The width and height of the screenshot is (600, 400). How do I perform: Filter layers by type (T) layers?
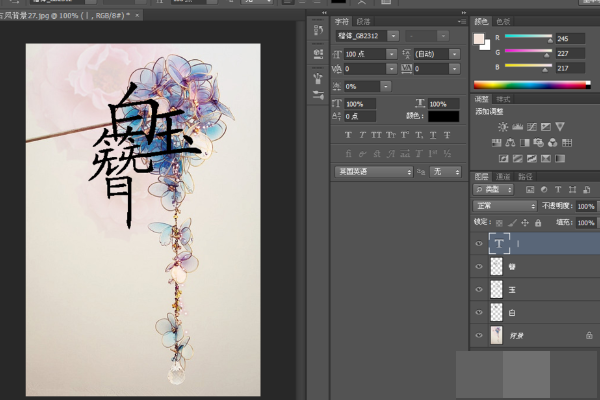[x=558, y=189]
